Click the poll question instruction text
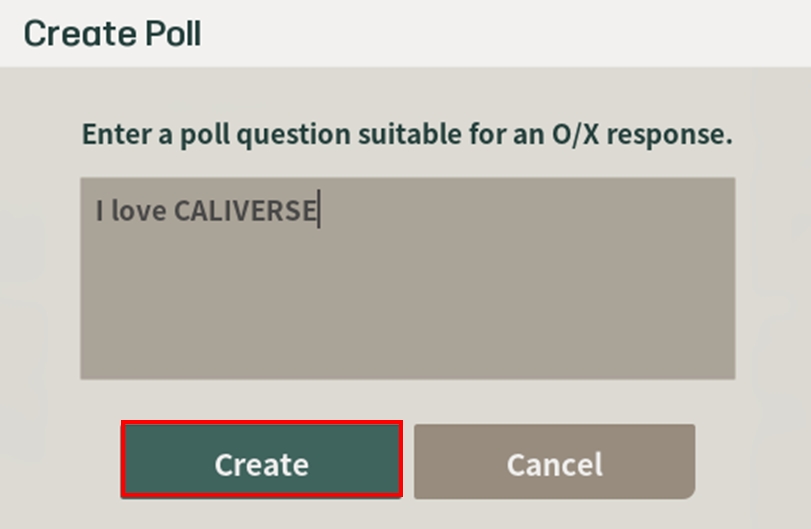The width and height of the screenshot is (811, 529). coord(407,134)
